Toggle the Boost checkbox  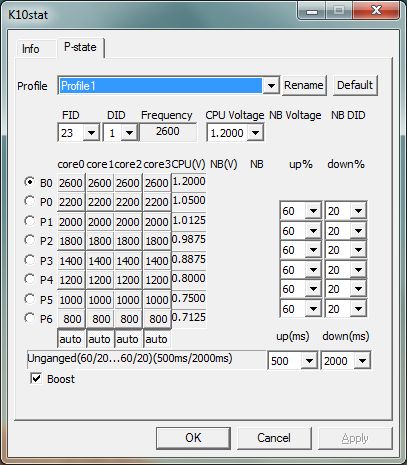point(36,378)
